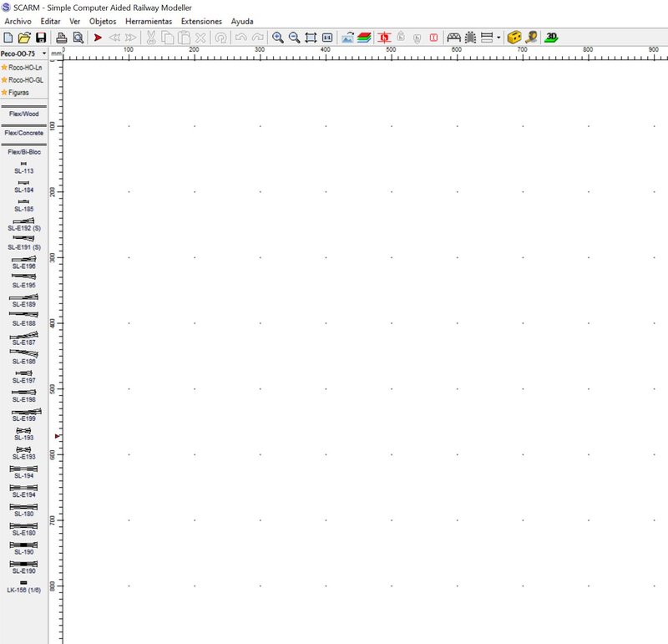Viewport: 668px width, 644px height.
Task: Select the SL-193 crossing
Action: coord(24,434)
